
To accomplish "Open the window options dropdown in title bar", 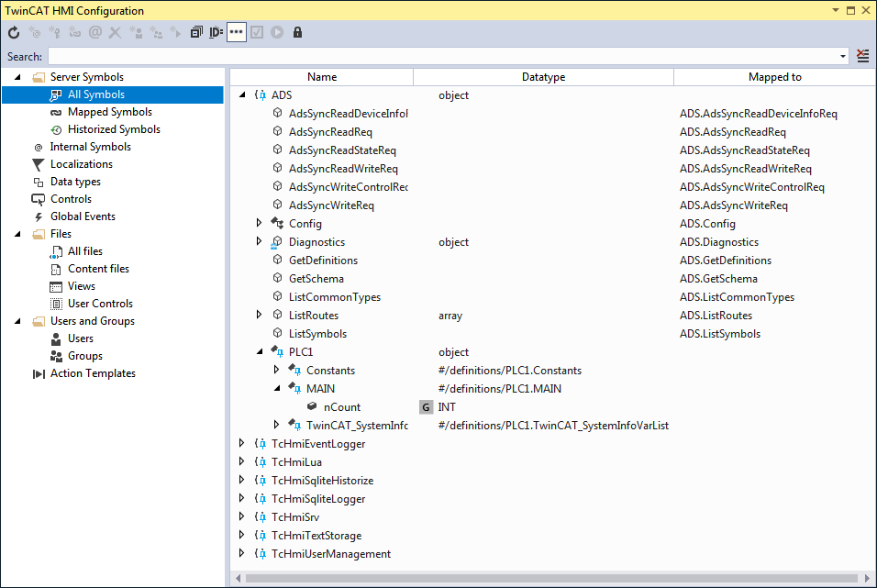I will coord(836,10).
